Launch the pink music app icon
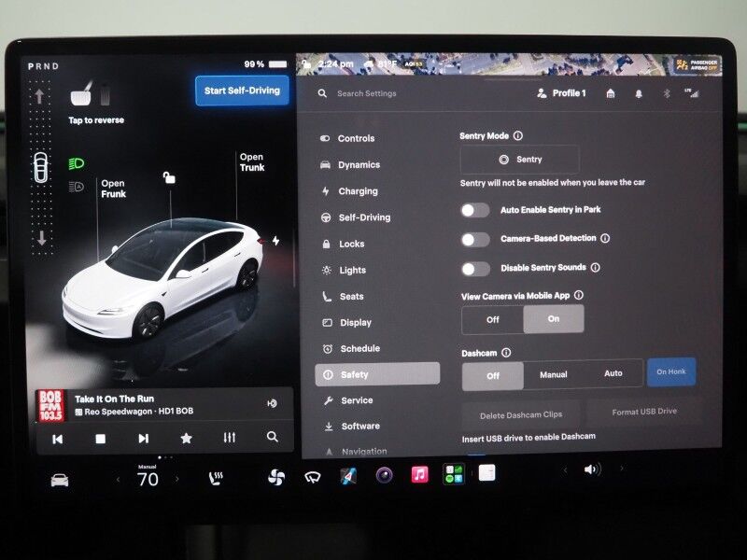The image size is (747, 560). pos(419,475)
